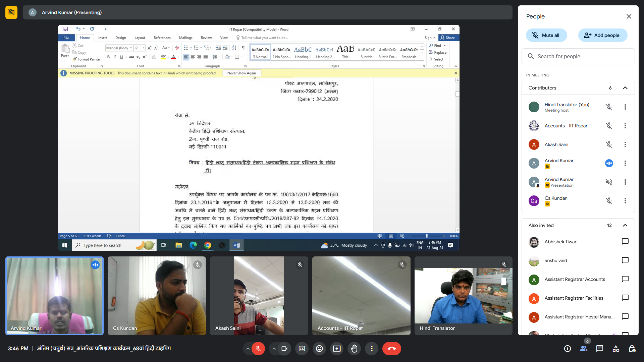Open more options for Accounts - IIT Ropar
This screenshot has height=362, width=644.
(x=625, y=126)
